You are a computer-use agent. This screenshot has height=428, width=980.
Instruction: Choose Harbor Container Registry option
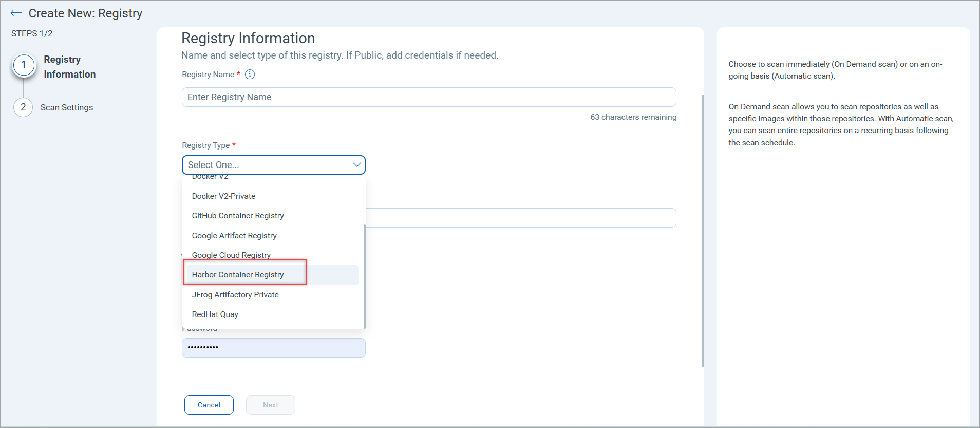(238, 275)
